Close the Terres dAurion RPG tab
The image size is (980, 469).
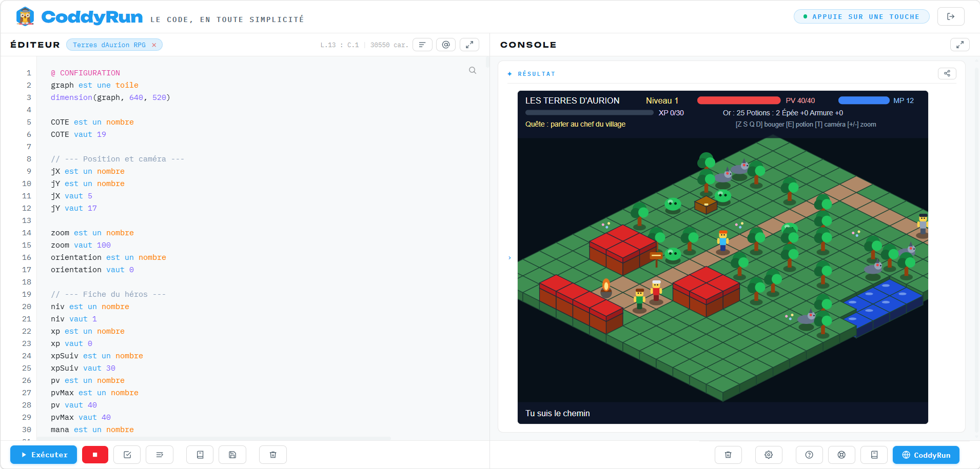pyautogui.click(x=154, y=45)
